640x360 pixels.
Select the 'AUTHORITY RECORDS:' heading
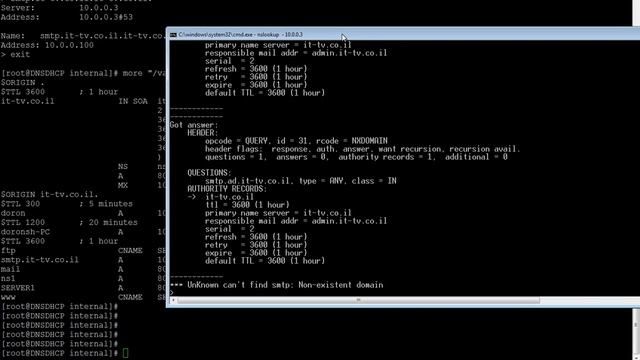pos(227,189)
